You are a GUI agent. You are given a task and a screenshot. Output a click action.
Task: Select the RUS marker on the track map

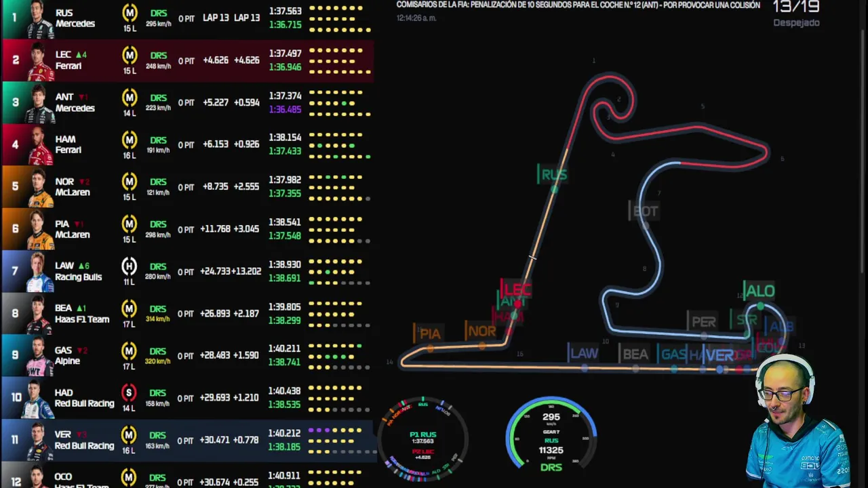pyautogui.click(x=553, y=175)
